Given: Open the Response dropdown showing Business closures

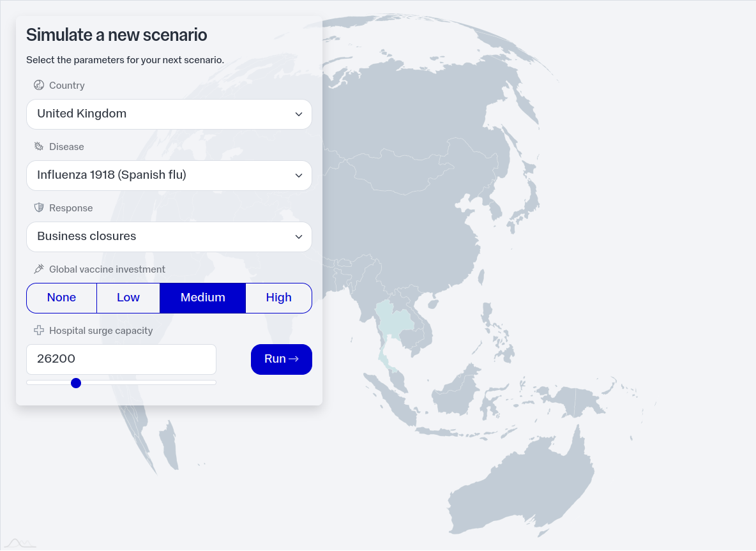Looking at the screenshot, I should tap(169, 237).
